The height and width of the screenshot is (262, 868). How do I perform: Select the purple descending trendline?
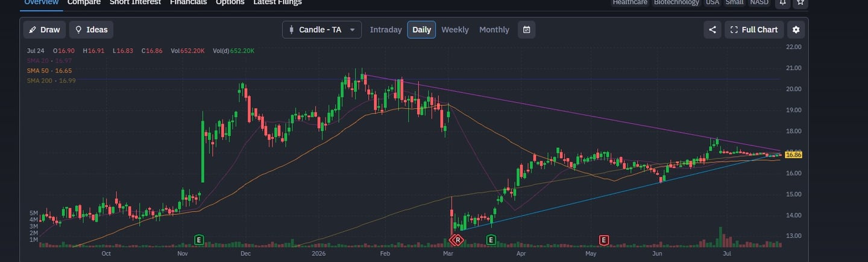573,113
